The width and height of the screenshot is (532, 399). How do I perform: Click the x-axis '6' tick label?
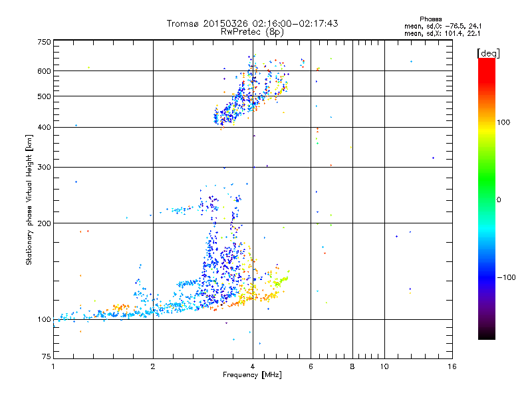(x=311, y=366)
